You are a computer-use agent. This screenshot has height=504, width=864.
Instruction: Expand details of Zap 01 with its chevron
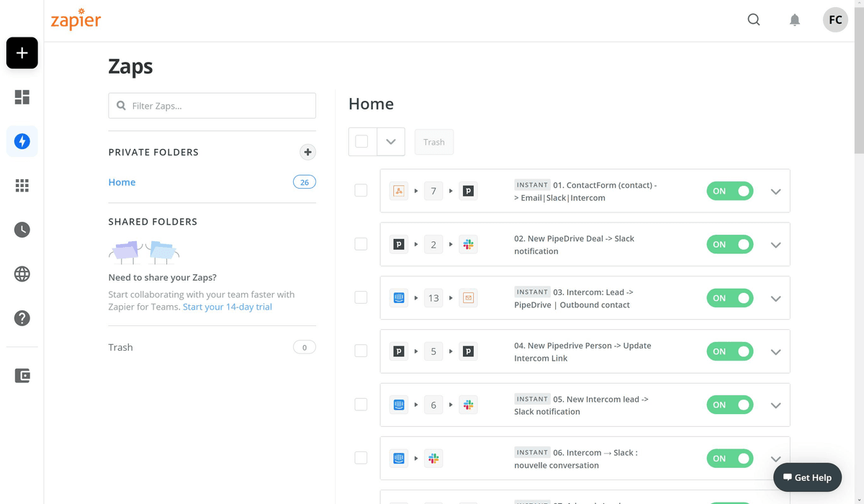[x=775, y=191]
